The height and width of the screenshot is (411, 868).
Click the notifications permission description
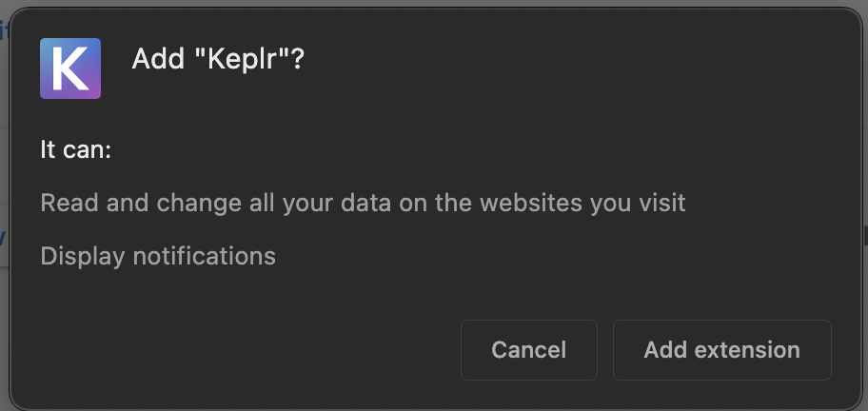pos(158,256)
